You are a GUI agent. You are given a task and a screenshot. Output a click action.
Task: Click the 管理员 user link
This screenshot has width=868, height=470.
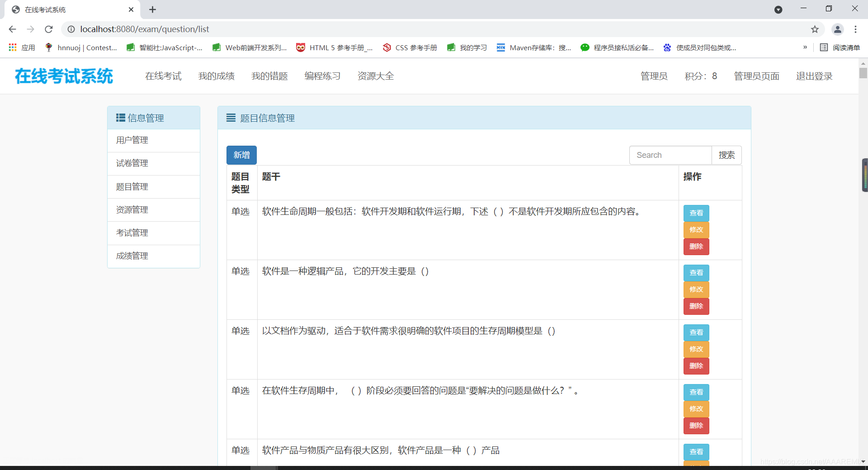[654, 76]
